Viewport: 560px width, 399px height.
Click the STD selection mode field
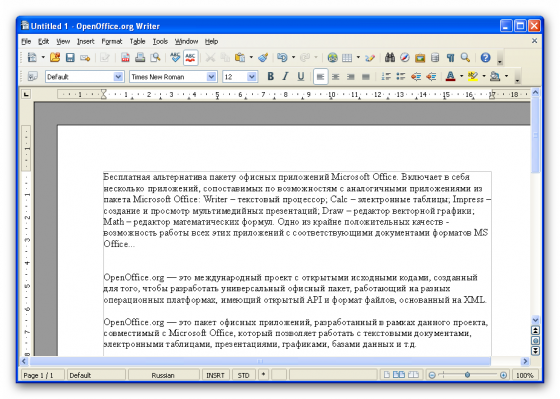[x=244, y=375]
